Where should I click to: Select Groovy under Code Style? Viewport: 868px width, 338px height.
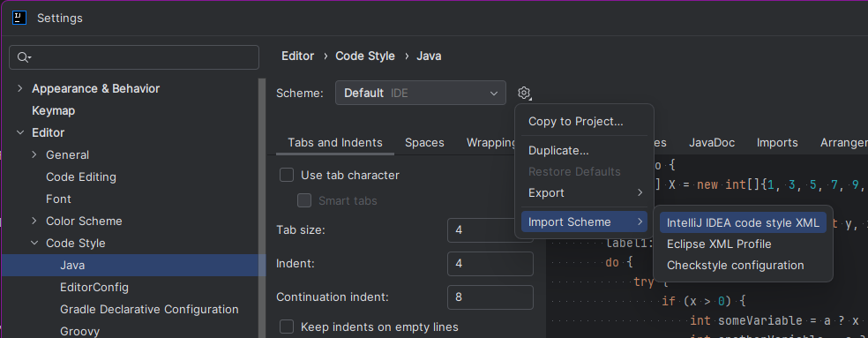click(x=79, y=331)
